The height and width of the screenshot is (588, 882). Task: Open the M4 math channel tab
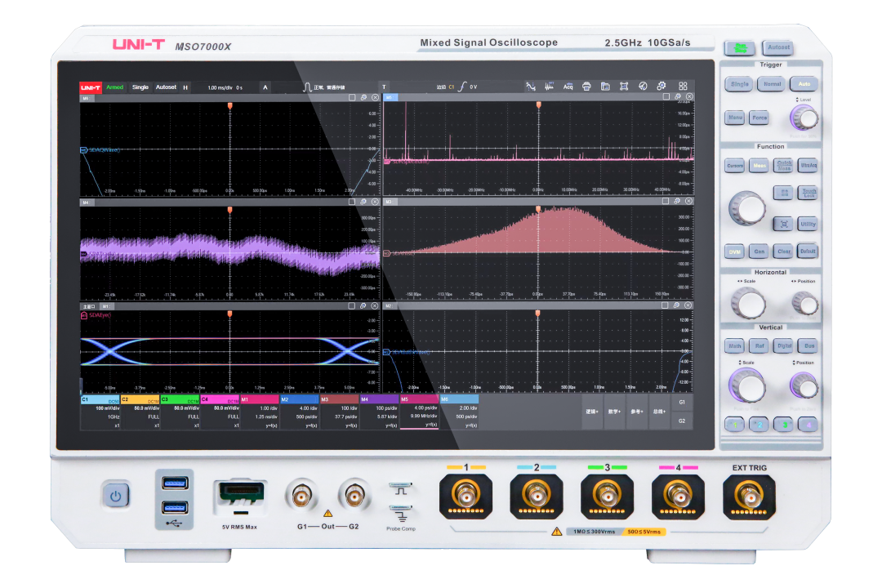click(380, 412)
